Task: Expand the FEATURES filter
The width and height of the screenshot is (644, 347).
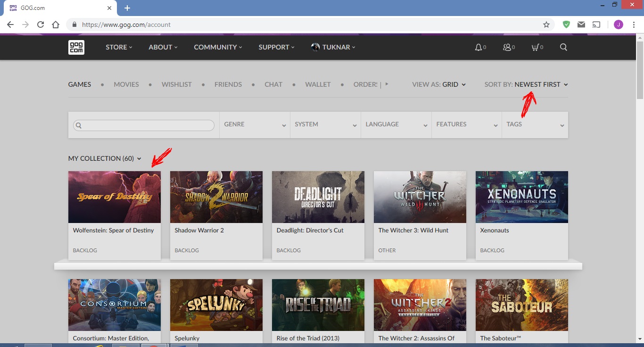Action: (467, 124)
